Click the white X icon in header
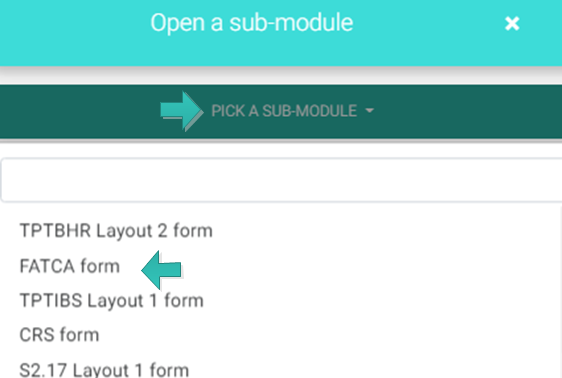Image resolution: width=562 pixels, height=378 pixels. (x=512, y=24)
